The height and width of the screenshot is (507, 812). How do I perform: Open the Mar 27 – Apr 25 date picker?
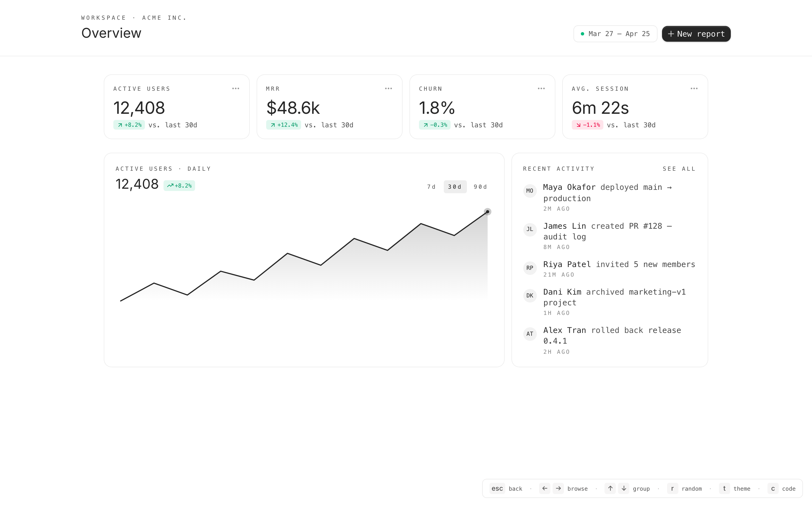click(615, 34)
